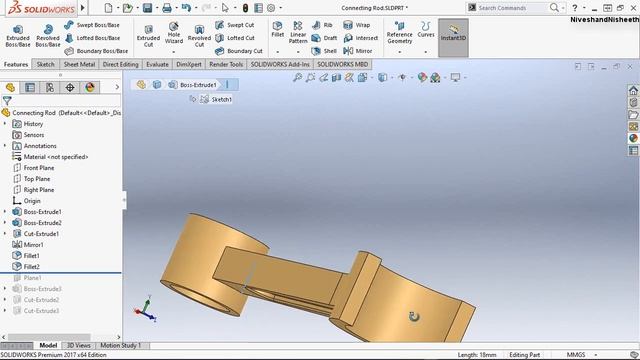Select the Draft tool
This screenshot has height=360, width=640.
click(324, 38)
